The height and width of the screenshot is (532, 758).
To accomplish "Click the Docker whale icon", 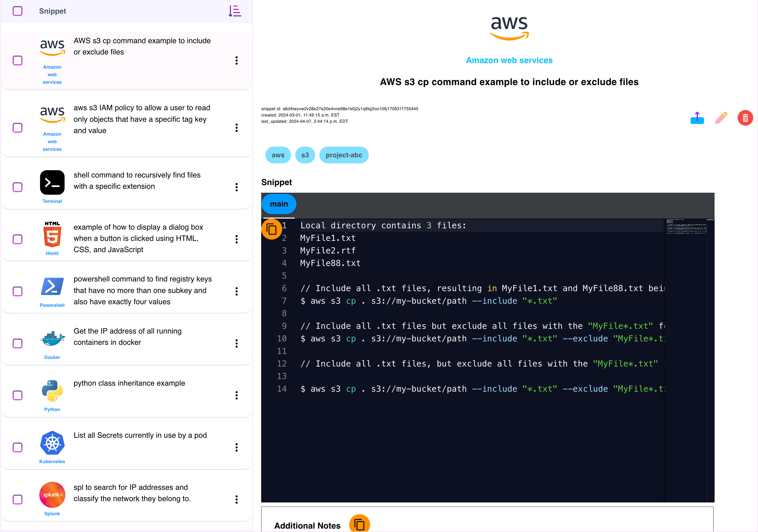I will (x=52, y=339).
